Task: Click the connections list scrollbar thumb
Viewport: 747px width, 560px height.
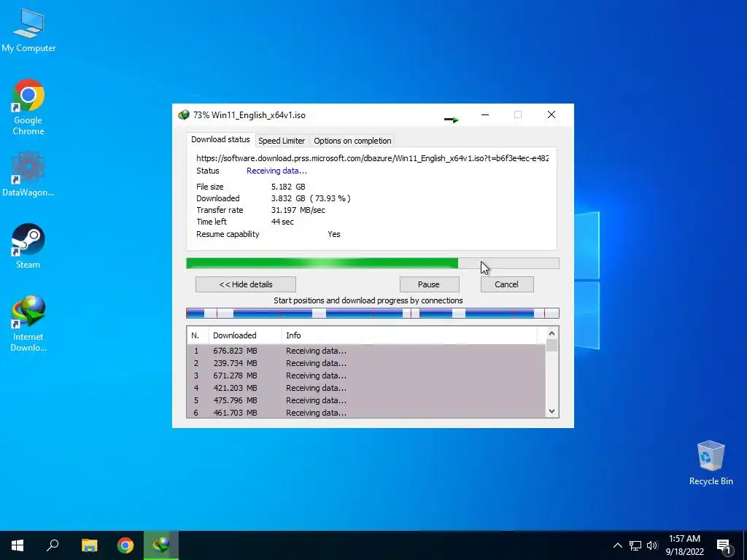Action: point(551,345)
